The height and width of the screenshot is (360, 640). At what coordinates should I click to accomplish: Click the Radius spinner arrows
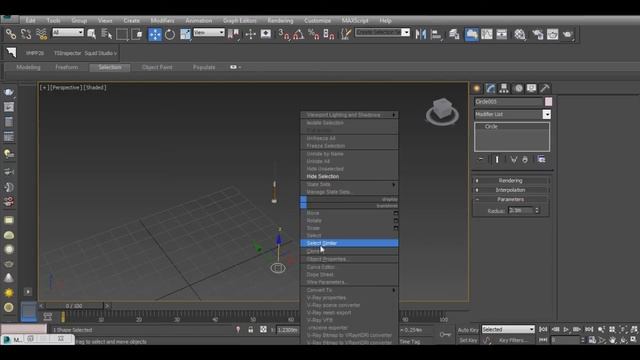click(x=537, y=210)
